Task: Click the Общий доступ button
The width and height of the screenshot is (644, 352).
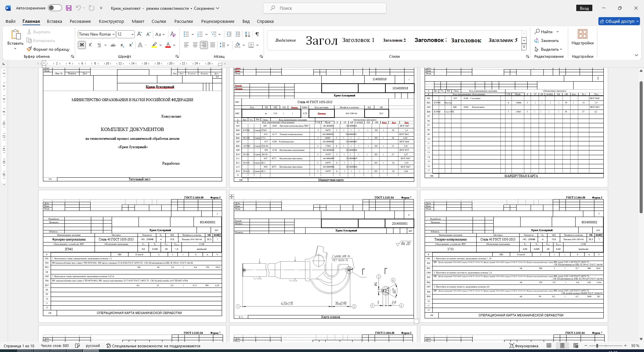Action: (x=619, y=21)
